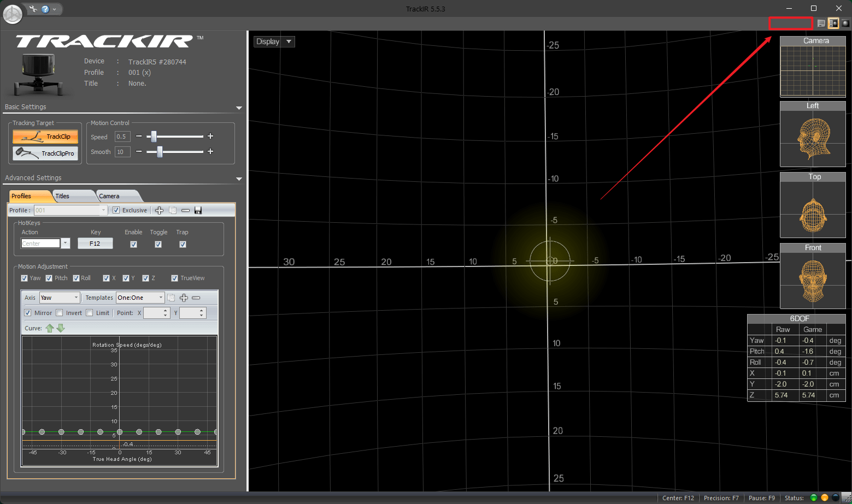
Task: Copy the curve template icon beside One:One
Action: point(171,298)
